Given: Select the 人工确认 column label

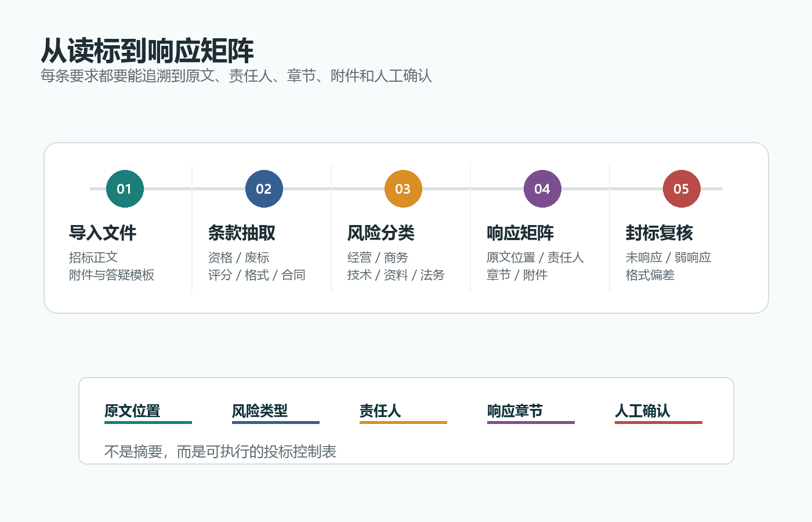Looking at the screenshot, I should click(x=643, y=411).
